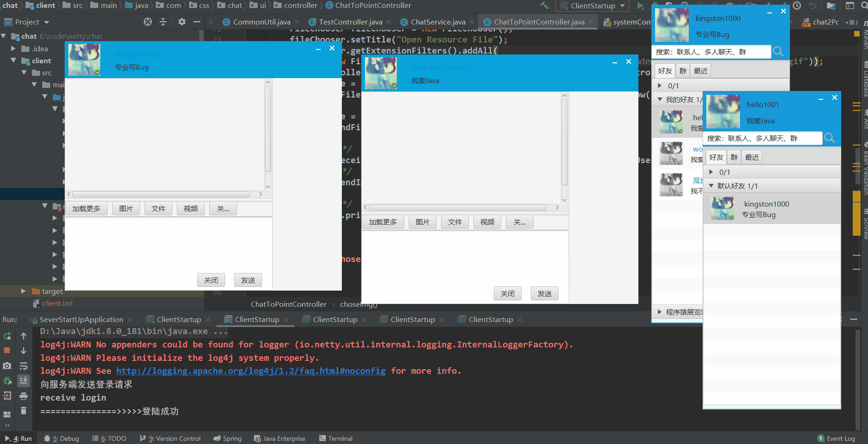Click the search magnifier in the hello1001 window
The width and height of the screenshot is (868, 444).
pyautogui.click(x=830, y=138)
